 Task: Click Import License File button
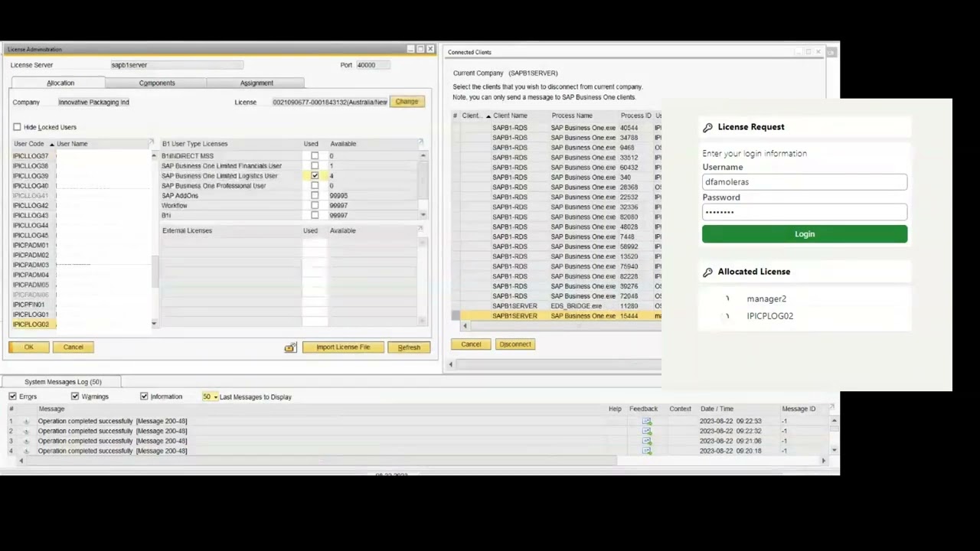(343, 347)
